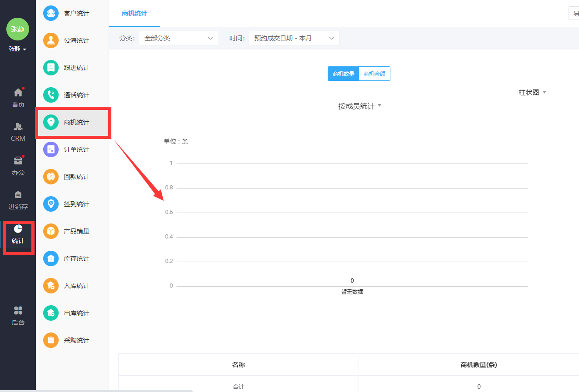Screen dimensions: 579x392
Task: Click the 回款统计 icon
Action: point(51,177)
